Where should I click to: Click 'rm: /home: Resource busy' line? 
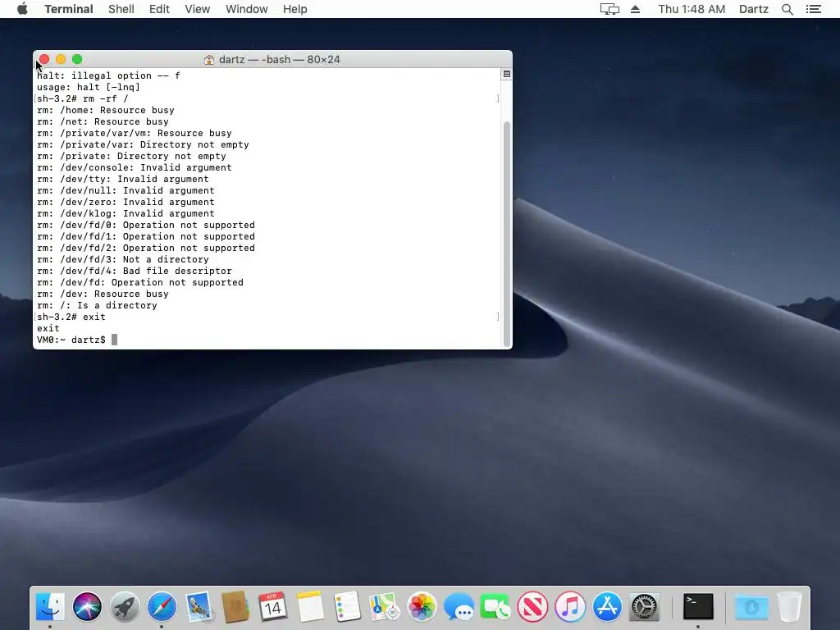pos(106,111)
